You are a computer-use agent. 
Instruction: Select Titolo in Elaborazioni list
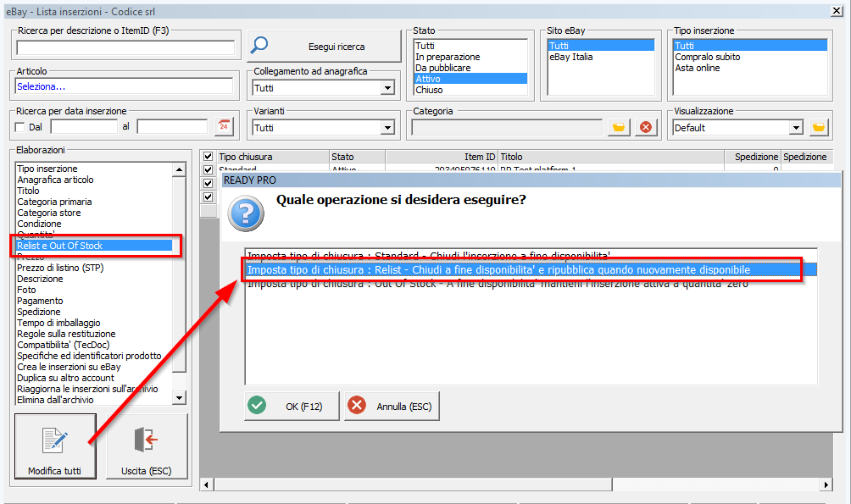(28, 191)
